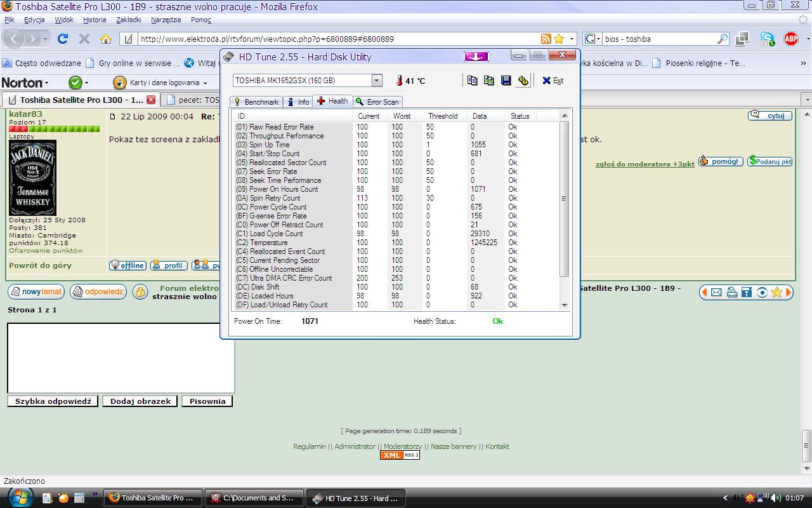Open the Często odwiedzane bookmark folder
The image size is (812, 508).
[x=42, y=63]
